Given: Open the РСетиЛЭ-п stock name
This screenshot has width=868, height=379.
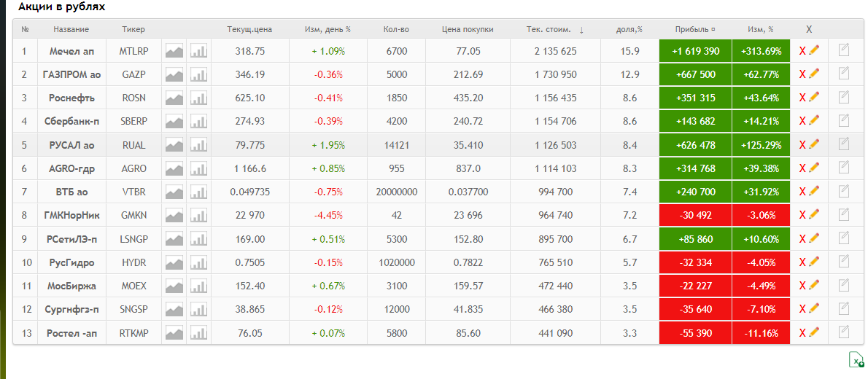Looking at the screenshot, I should 71,239.
